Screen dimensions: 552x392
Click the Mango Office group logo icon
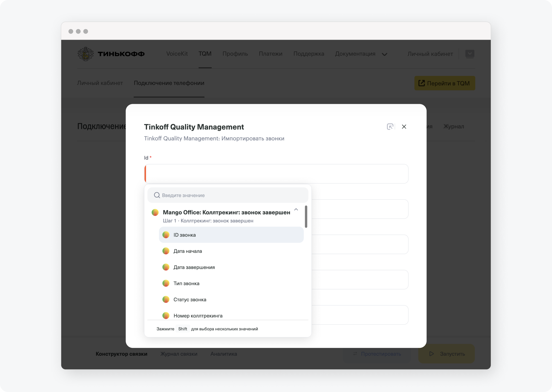(x=155, y=212)
